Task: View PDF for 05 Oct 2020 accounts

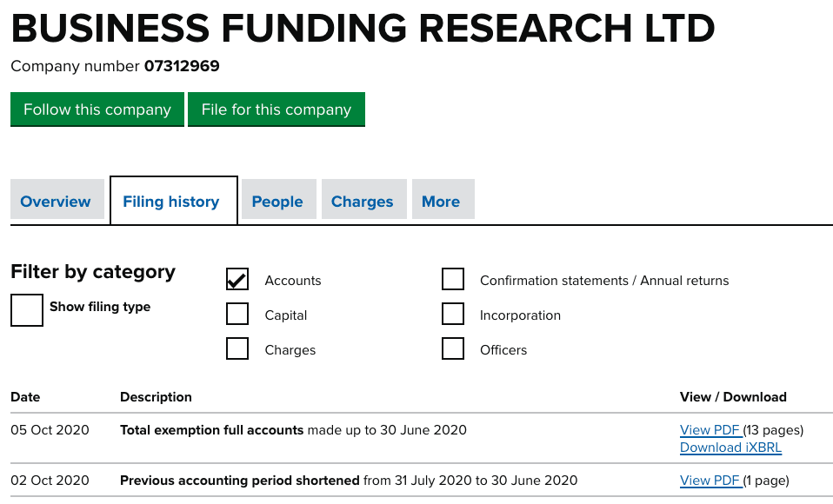Action: tap(710, 429)
